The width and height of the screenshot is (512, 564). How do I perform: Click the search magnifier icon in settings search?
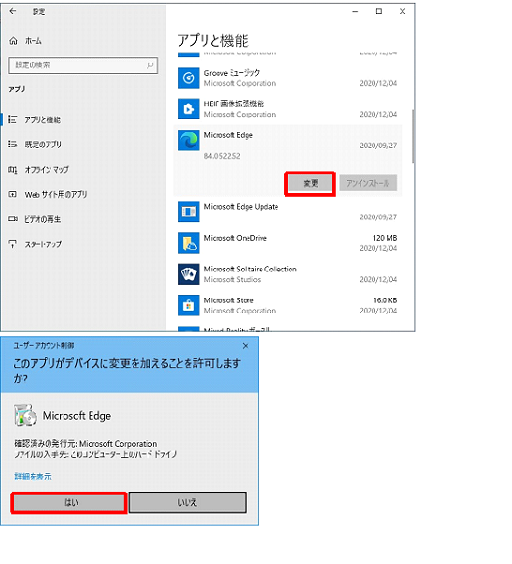[150, 65]
